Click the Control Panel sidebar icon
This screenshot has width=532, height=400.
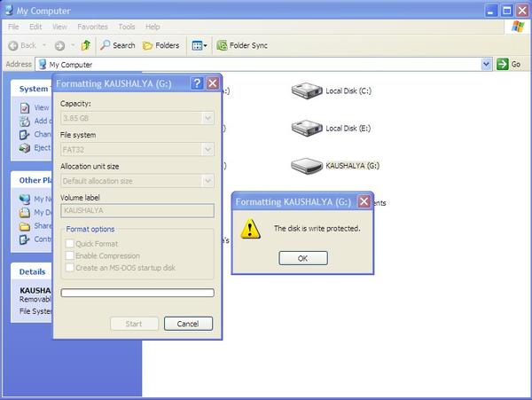point(25,239)
